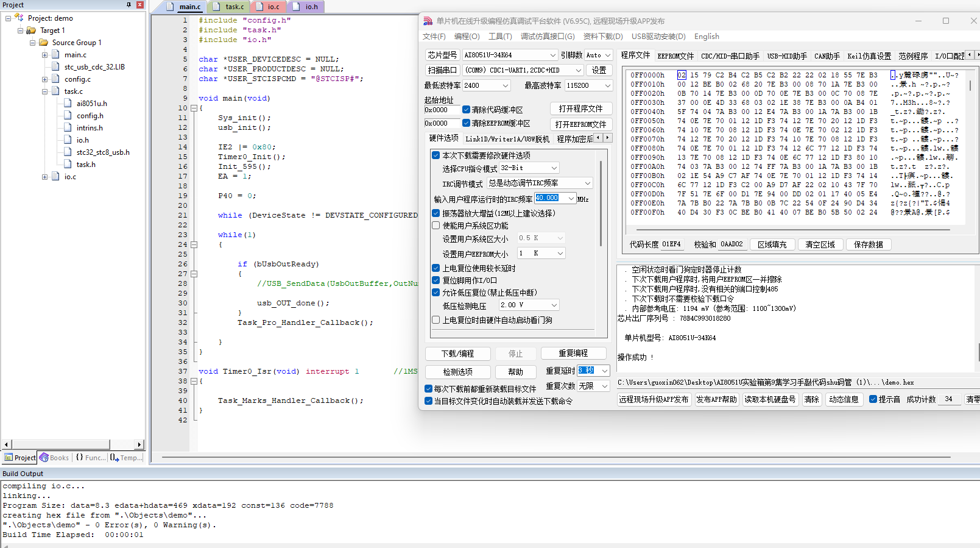Screen dimensions: 980x548
Task: Click the pin icon in Project panel header
Action: (129, 4)
